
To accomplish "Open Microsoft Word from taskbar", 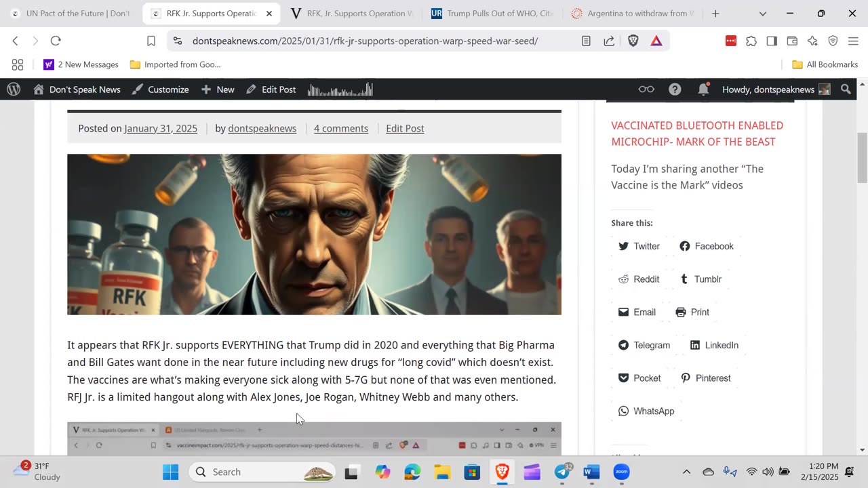I will [592, 472].
